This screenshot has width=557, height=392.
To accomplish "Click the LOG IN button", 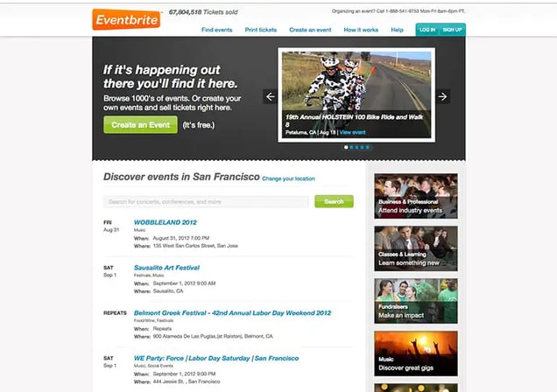I will point(427,30).
